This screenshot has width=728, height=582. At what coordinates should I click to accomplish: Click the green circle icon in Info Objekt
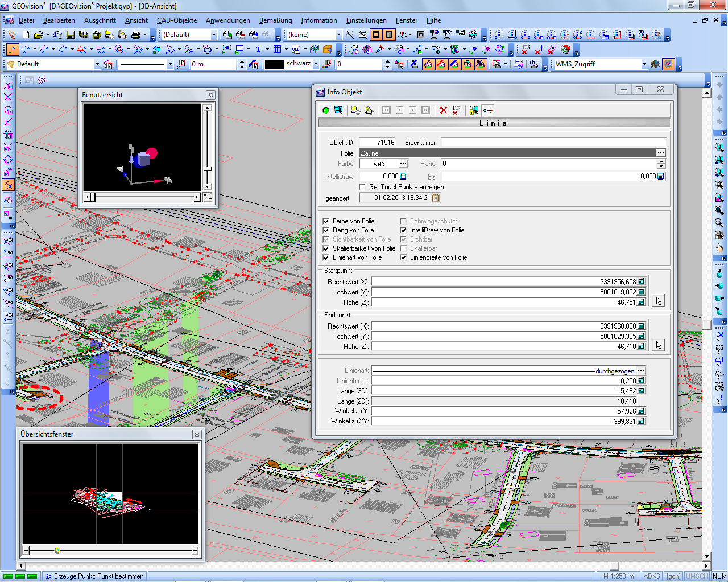pos(326,110)
